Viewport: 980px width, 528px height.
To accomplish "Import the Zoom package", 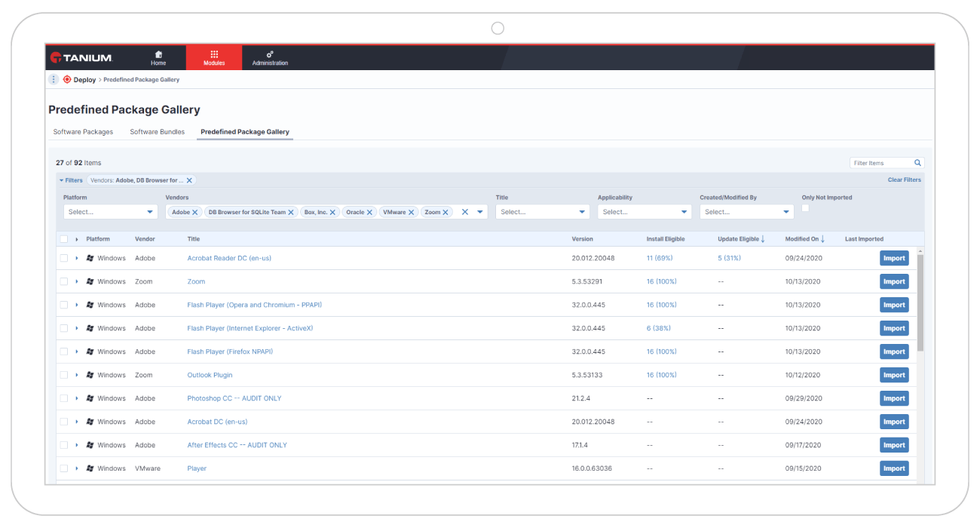I will 894,281.
